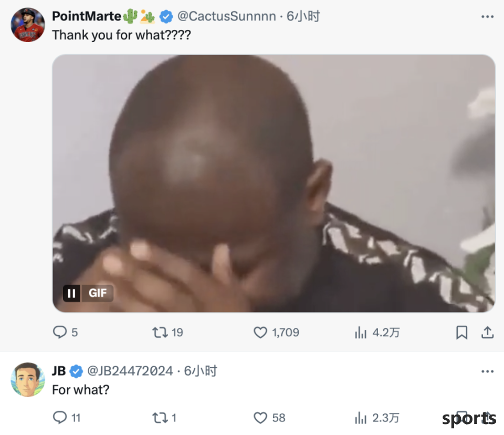This screenshot has height=435, width=504.
Task: Retweet PointMarte's tweet with 19 reposts
Action: [x=160, y=332]
